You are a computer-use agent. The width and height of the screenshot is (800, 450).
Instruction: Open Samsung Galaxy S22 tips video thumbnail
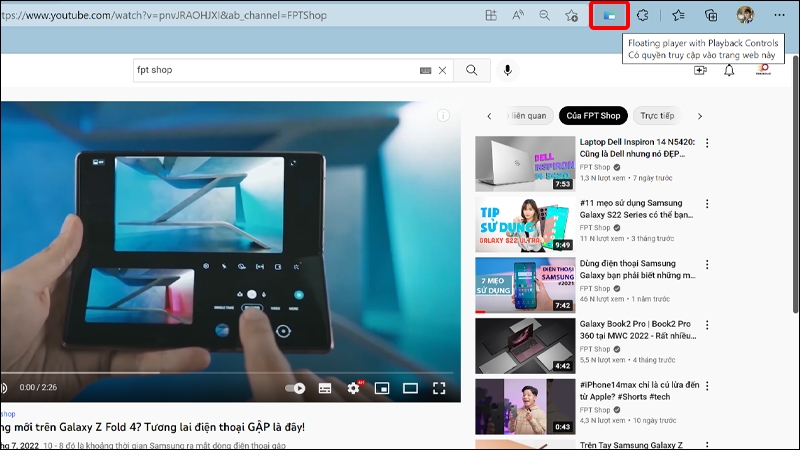pyautogui.click(x=525, y=224)
